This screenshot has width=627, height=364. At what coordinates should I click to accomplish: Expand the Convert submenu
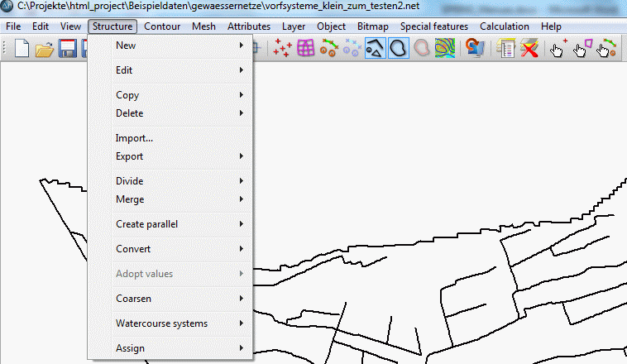click(x=170, y=249)
